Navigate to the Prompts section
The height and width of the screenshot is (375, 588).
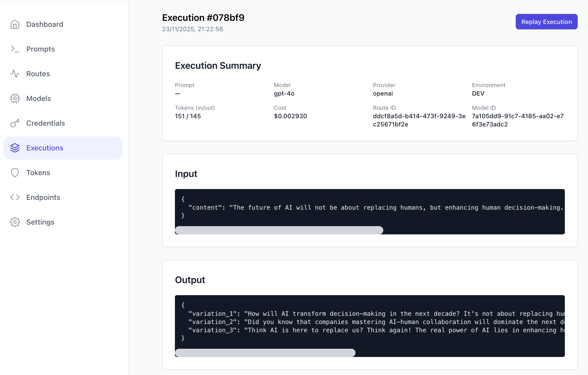40,49
